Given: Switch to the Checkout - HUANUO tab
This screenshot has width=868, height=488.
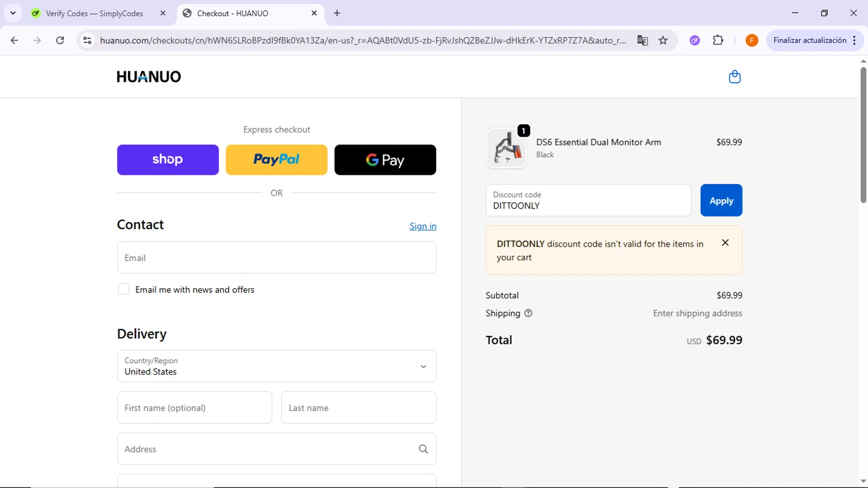Looking at the screenshot, I should 250,13.
